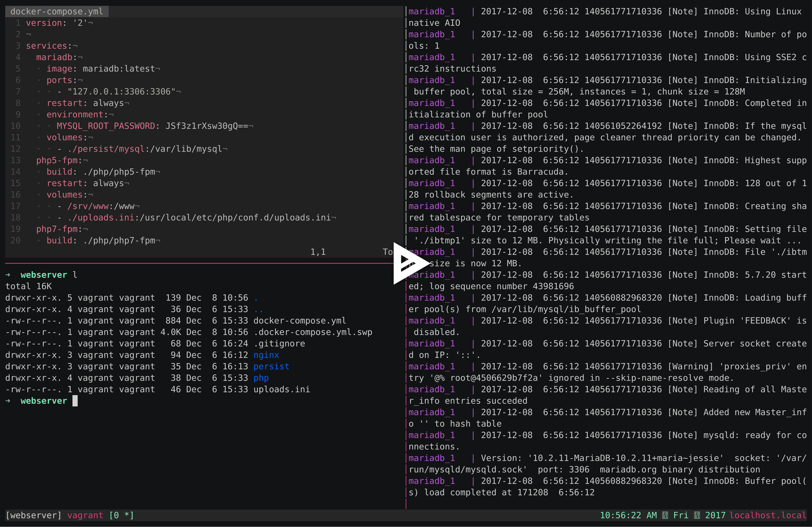Select the calendar icon before Fri
This screenshot has width=812, height=527.
tap(665, 515)
